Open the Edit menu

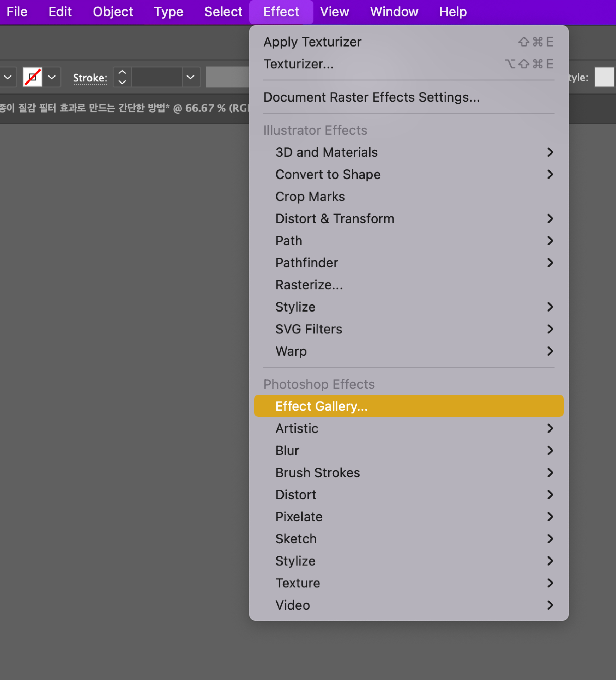(60, 12)
